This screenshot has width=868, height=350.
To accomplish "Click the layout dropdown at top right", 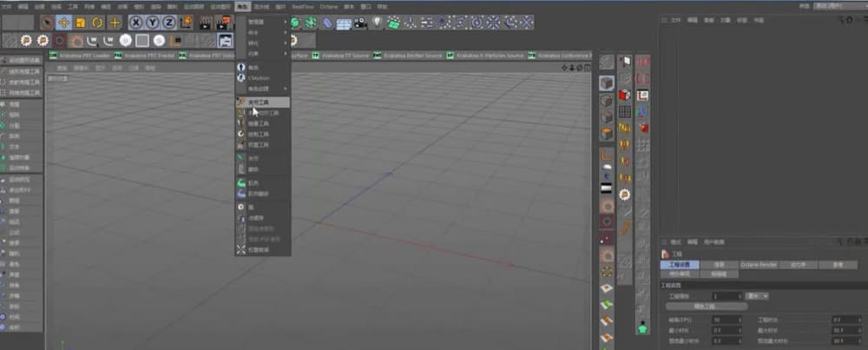I will (x=839, y=6).
